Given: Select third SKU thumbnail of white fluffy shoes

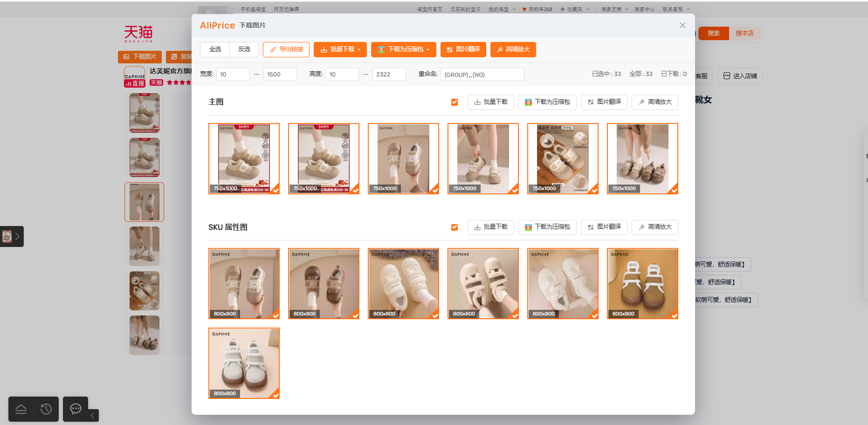Looking at the screenshot, I should (x=403, y=283).
